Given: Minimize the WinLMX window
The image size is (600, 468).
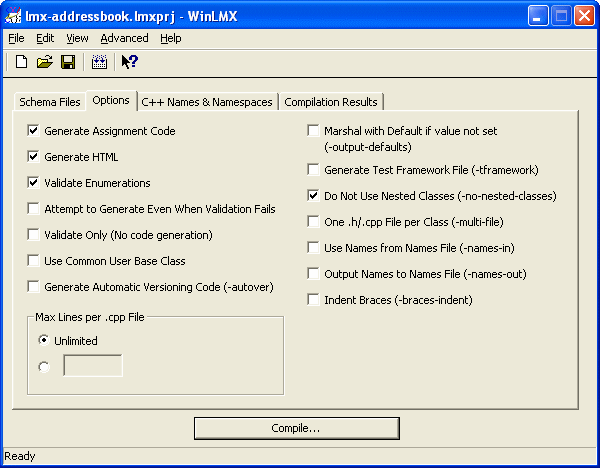Looking at the screenshot, I should (538, 16).
